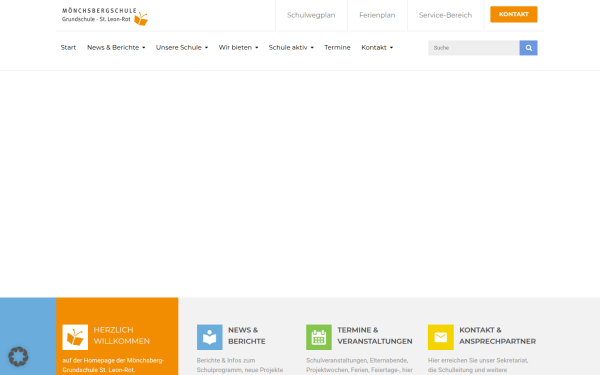Go to the Start menu item
Image resolution: width=600 pixels, height=375 pixels.
68,47
